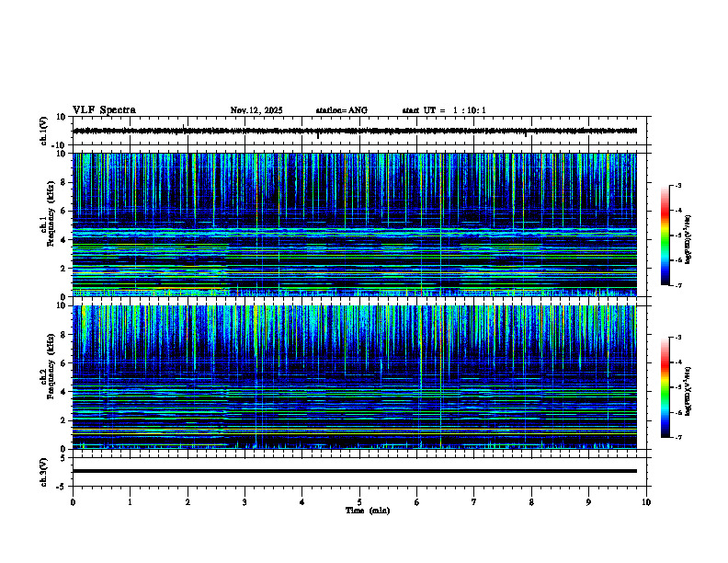The image size is (728, 563).
Task: Click the ch.1 "Frequency (kHz)" axis label
Action: tap(51, 213)
